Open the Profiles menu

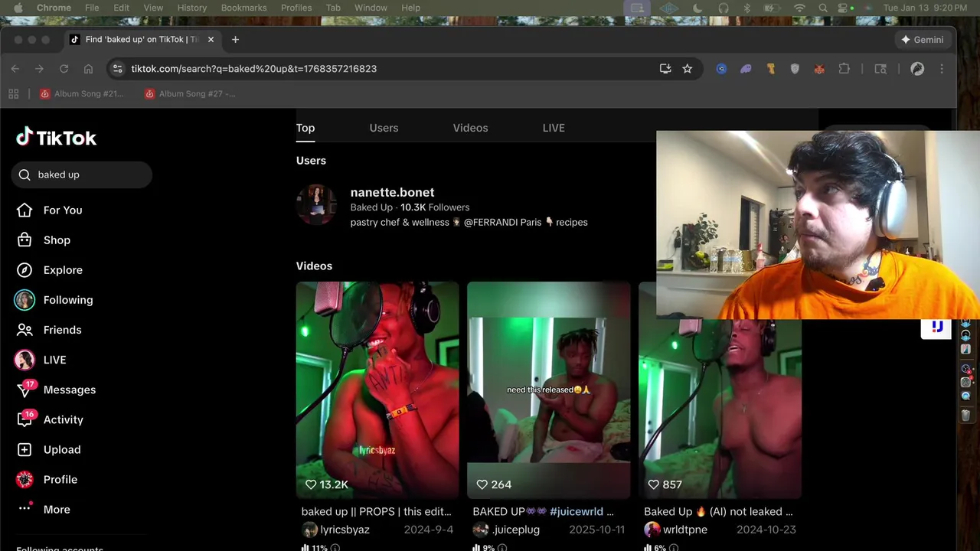click(296, 8)
